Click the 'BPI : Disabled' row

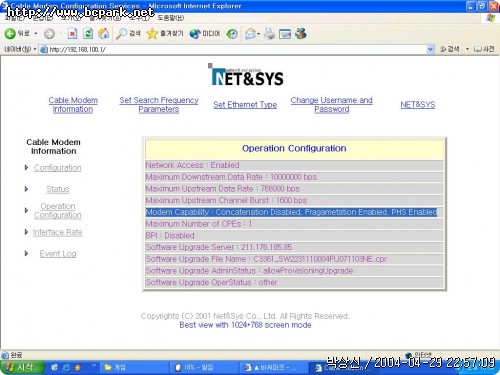[x=294, y=235]
